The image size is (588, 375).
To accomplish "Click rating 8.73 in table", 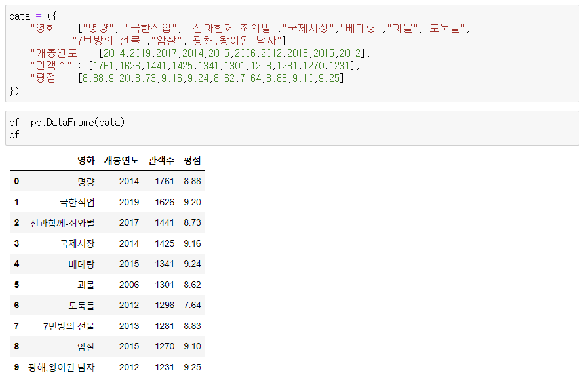I will click(192, 222).
